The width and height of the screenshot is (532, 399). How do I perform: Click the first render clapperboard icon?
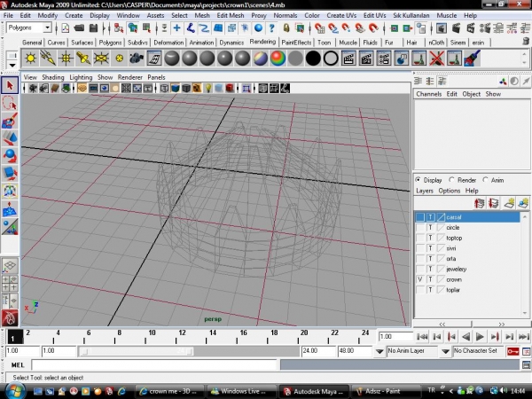pos(348,58)
